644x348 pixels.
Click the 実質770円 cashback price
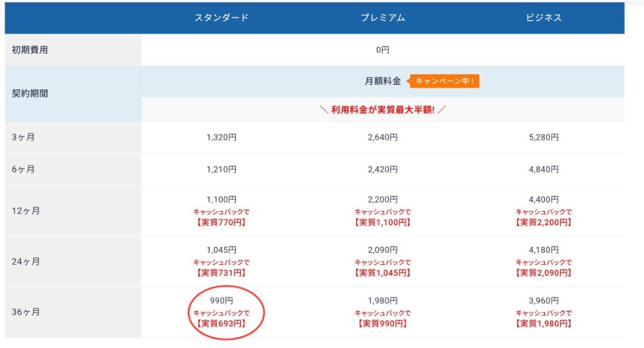(x=222, y=223)
